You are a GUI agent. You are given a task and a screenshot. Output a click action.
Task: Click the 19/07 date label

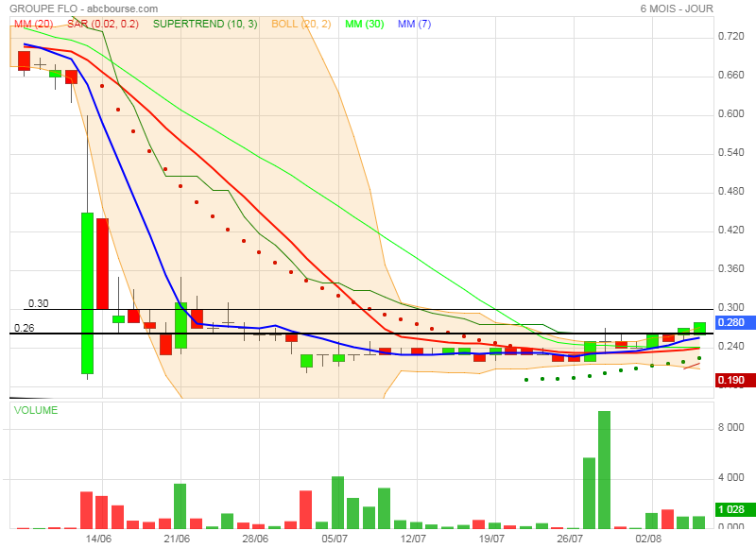point(491,539)
